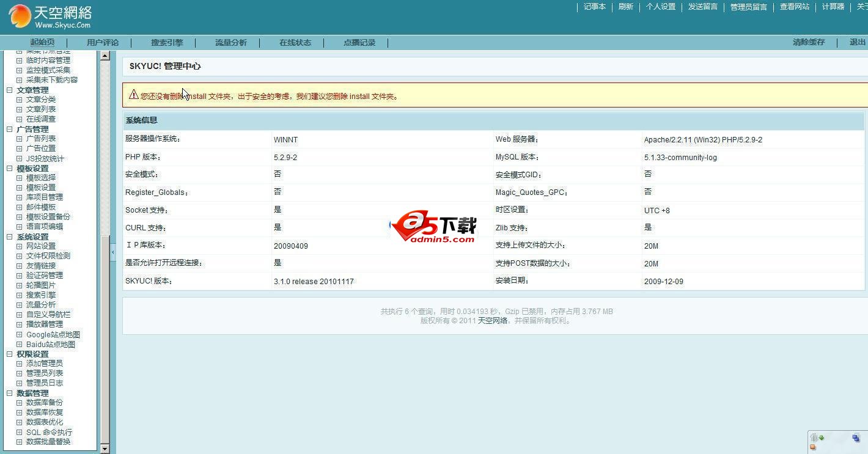Click the Skyuc orange logo icon
The image size is (868, 454).
(20, 16)
